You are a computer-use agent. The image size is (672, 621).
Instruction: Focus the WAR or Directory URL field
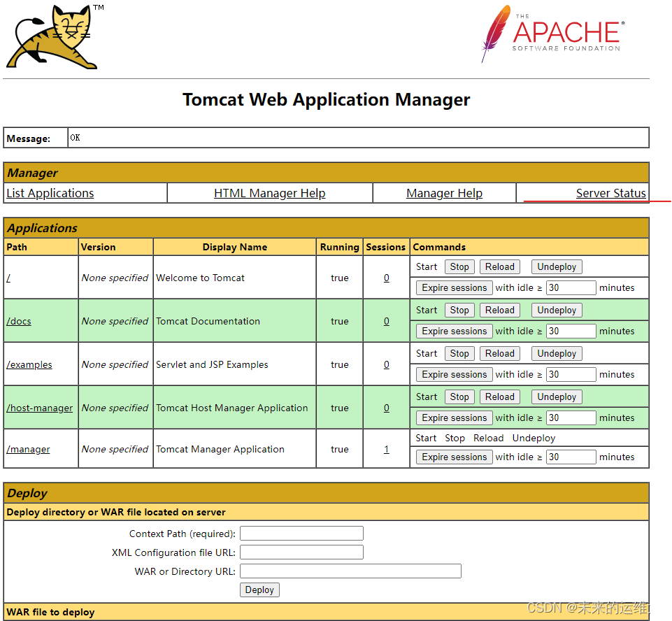pos(350,571)
